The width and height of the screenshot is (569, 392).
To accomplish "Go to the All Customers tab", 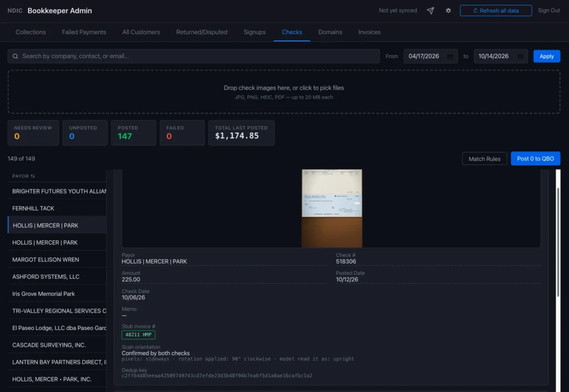I will (x=141, y=32).
